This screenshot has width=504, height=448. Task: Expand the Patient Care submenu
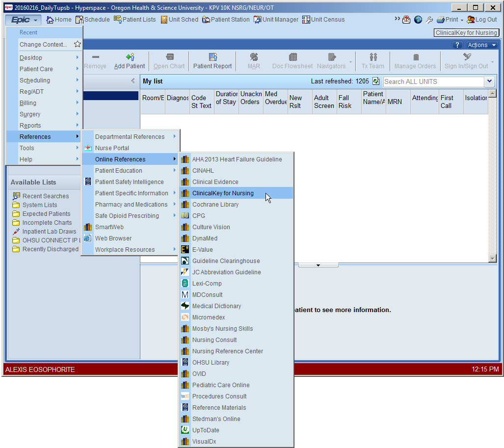[x=44, y=69]
